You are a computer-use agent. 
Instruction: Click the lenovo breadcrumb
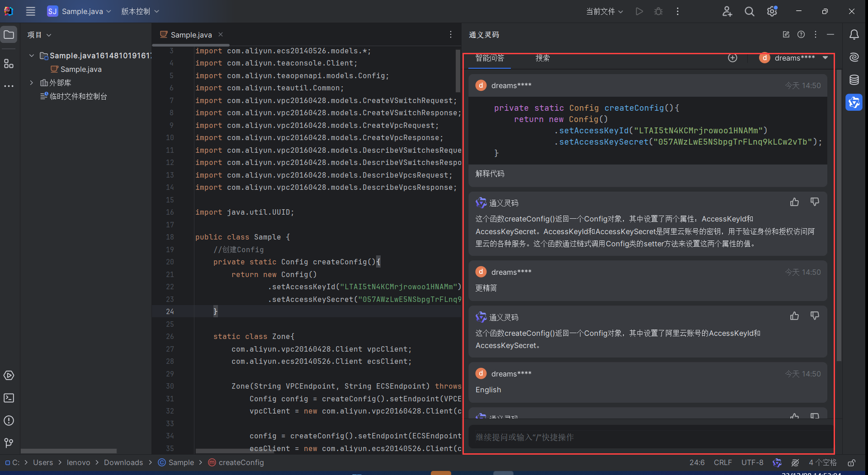[x=78, y=463]
